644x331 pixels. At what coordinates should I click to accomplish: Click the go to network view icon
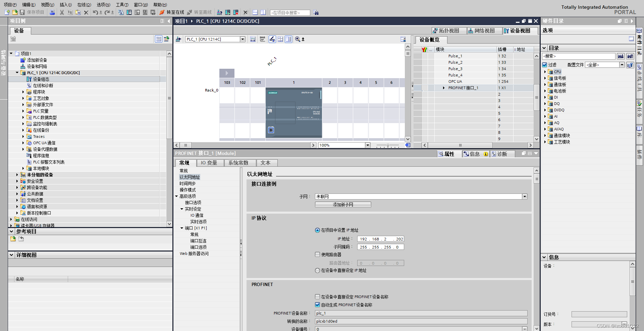pos(178,39)
